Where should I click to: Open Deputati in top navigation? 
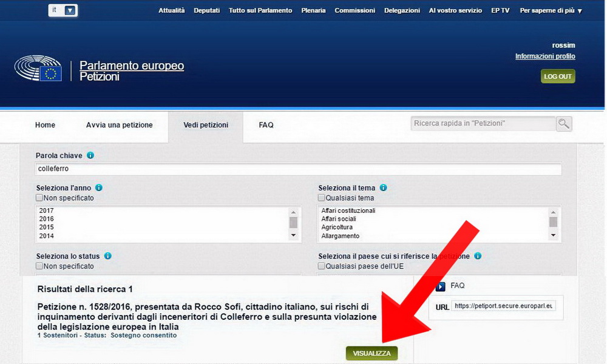(x=207, y=10)
